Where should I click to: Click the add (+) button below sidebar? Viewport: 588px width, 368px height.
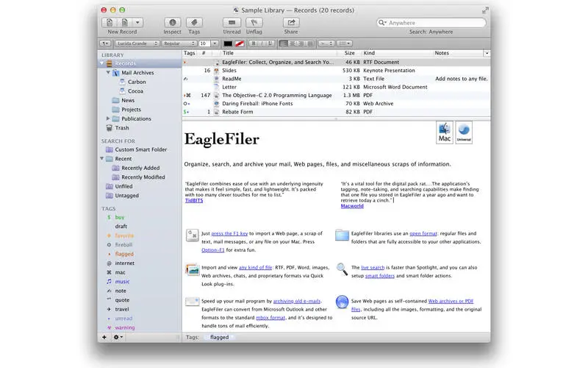(104, 337)
